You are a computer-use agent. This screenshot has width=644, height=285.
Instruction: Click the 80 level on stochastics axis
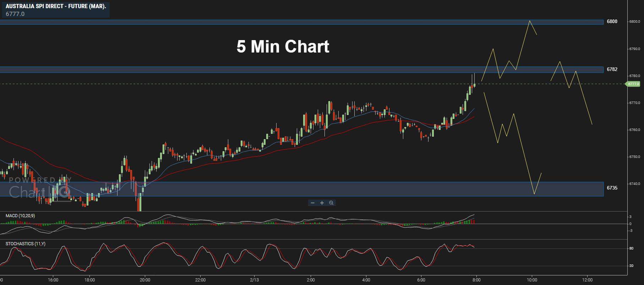pyautogui.click(x=631, y=248)
